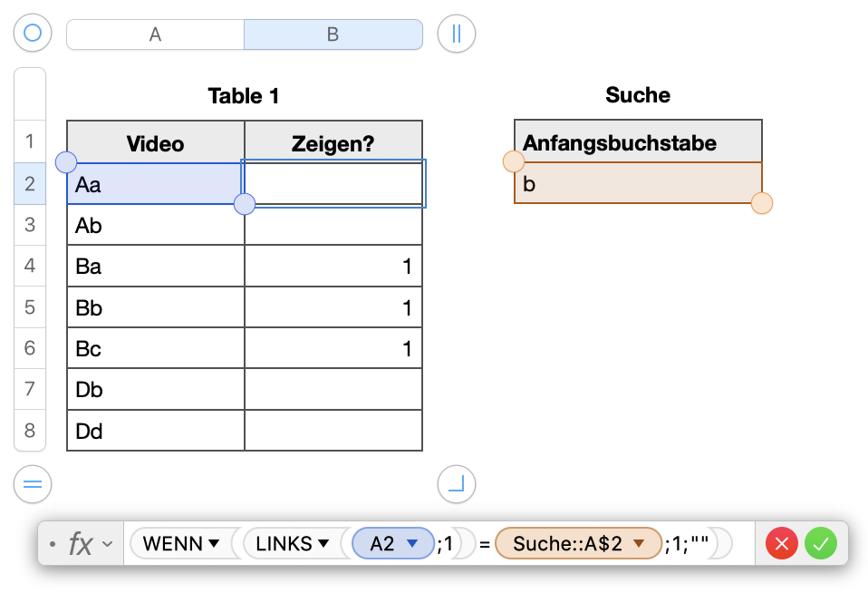This screenshot has width=868, height=593.
Task: Click the Suche table title
Action: point(638,95)
